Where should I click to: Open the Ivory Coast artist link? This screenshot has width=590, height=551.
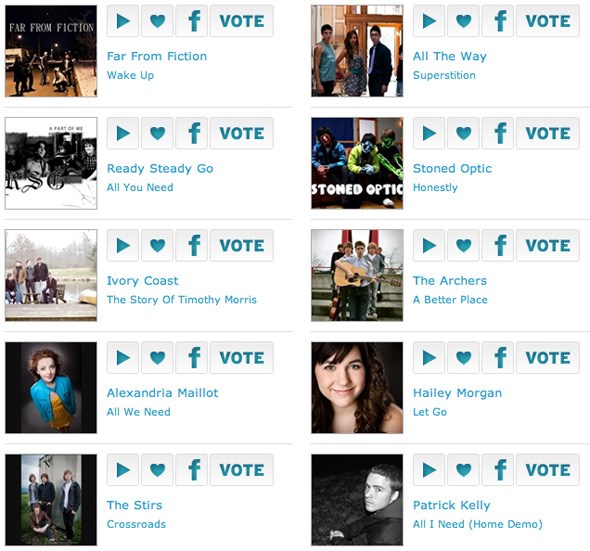pyautogui.click(x=142, y=281)
